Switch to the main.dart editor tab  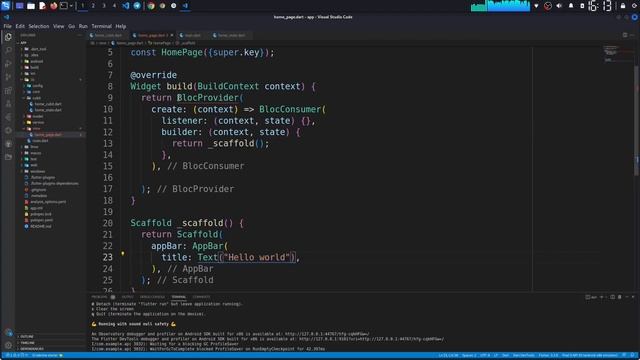tap(192, 36)
